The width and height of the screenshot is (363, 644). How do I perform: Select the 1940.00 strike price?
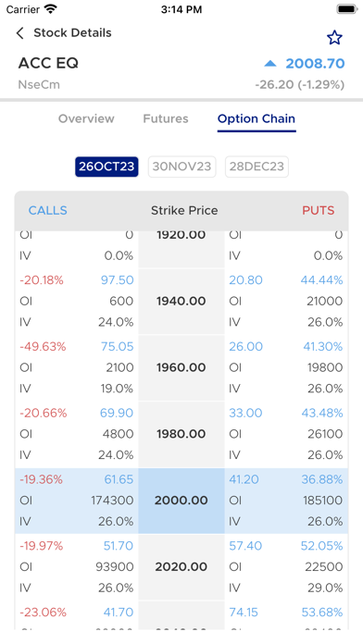pyautogui.click(x=181, y=301)
